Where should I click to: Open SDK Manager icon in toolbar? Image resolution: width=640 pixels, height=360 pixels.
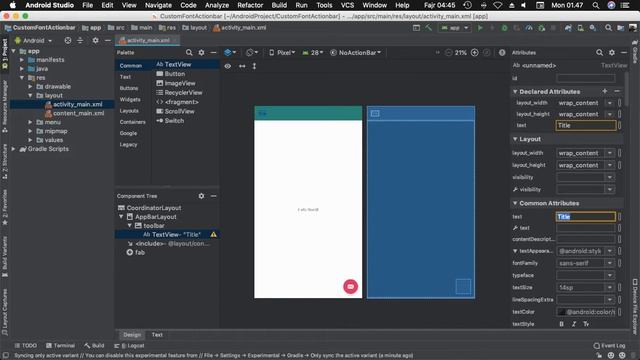593,28
